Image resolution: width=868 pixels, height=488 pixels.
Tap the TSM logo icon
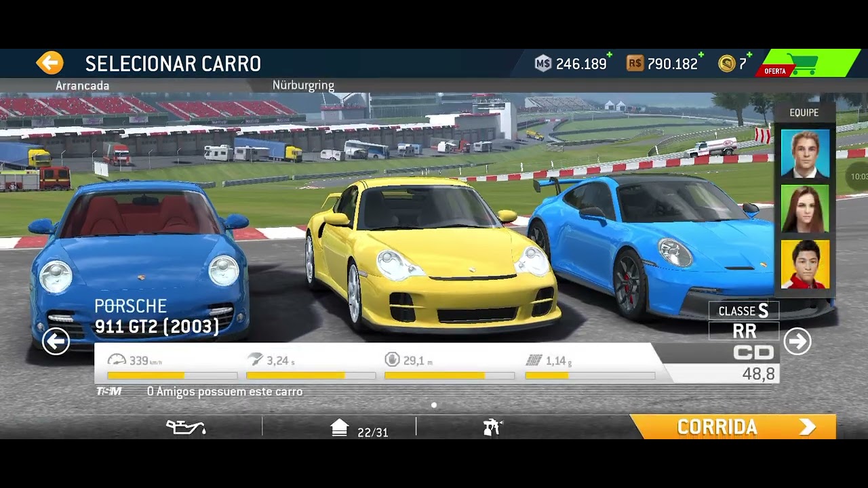[x=108, y=392]
